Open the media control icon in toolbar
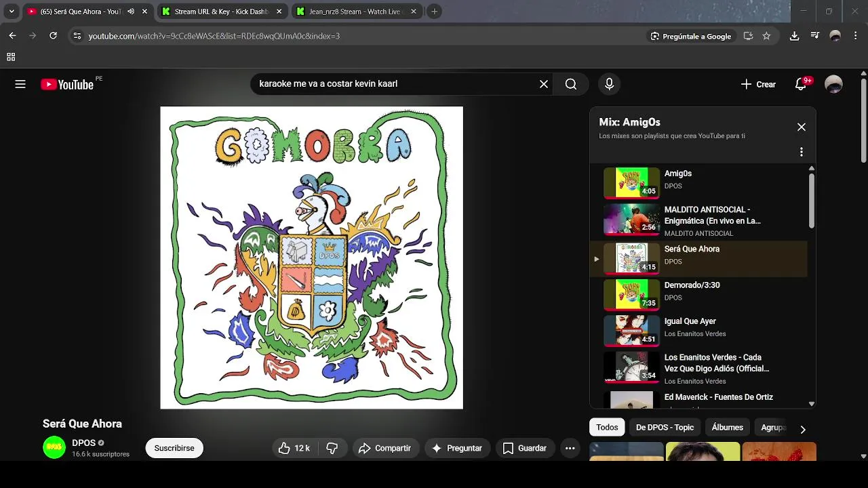The height and width of the screenshot is (488, 868). pos(814,36)
